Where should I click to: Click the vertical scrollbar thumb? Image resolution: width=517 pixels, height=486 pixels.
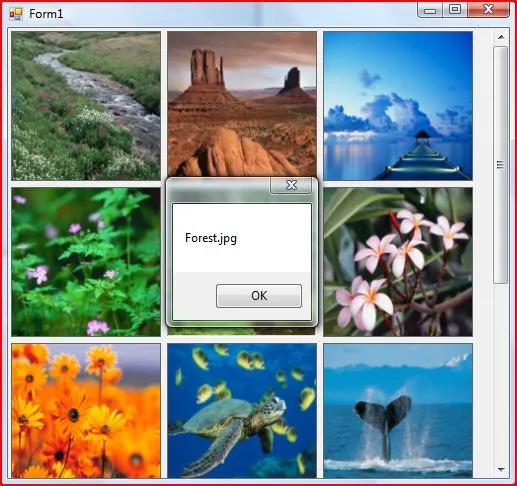(x=500, y=165)
